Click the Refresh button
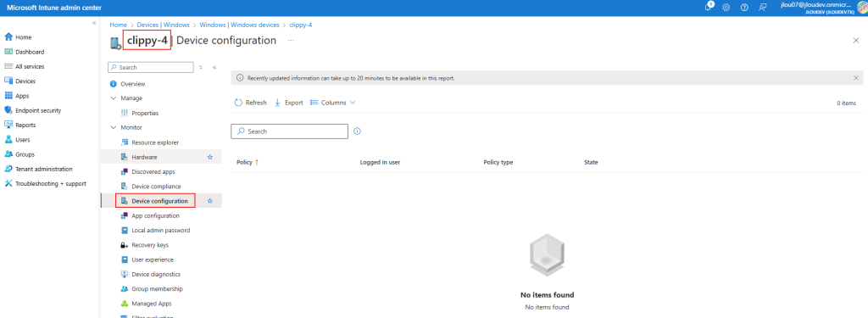The image size is (868, 318). (x=250, y=103)
